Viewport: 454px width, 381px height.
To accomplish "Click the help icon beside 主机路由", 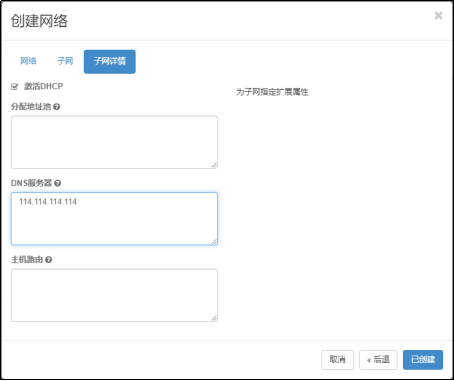I will 48,259.
